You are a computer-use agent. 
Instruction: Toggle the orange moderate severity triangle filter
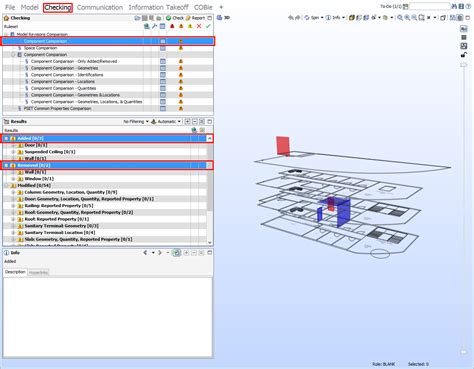[181, 26]
